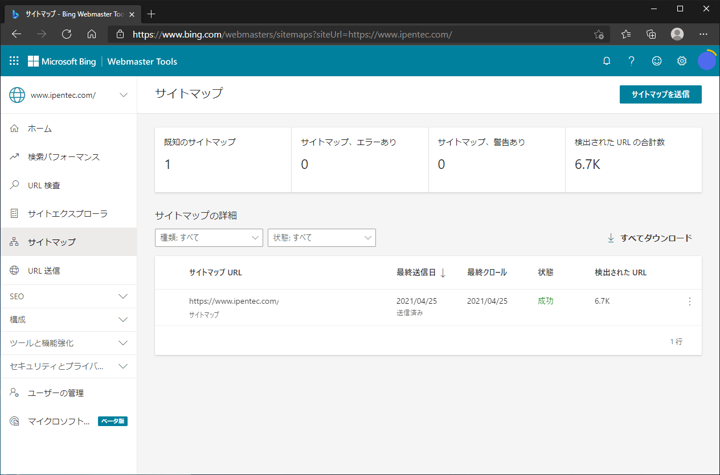The image size is (720, 475).
Task: Open the feedback smiley icon
Action: pyautogui.click(x=657, y=61)
